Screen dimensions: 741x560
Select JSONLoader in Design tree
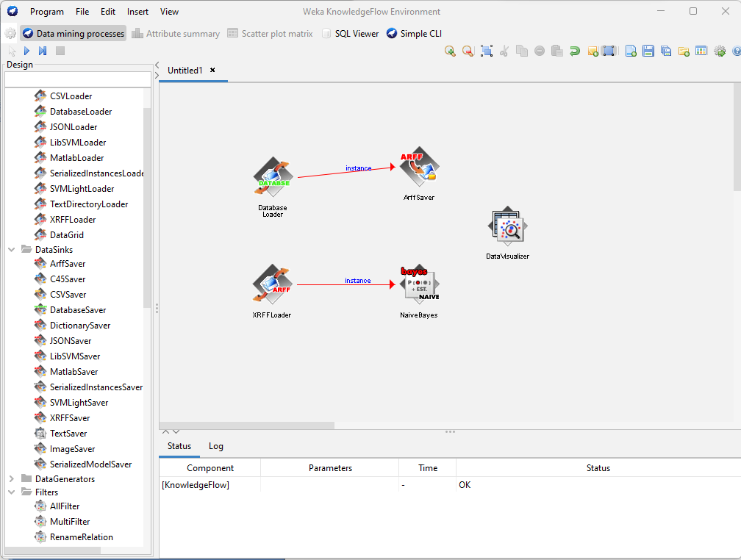74,126
